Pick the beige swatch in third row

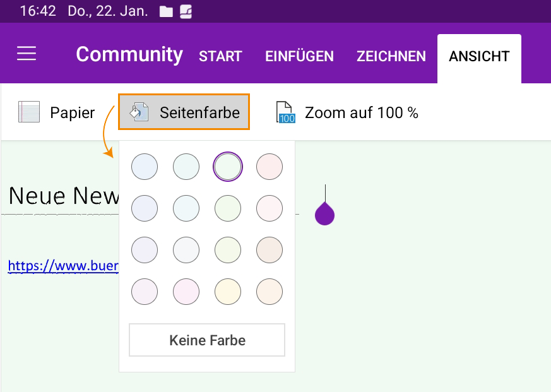[x=270, y=250]
